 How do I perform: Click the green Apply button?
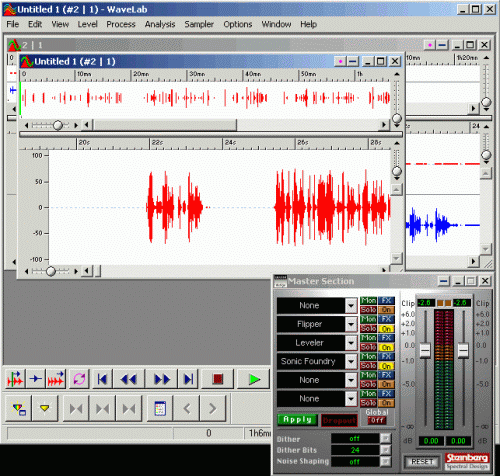[x=297, y=420]
